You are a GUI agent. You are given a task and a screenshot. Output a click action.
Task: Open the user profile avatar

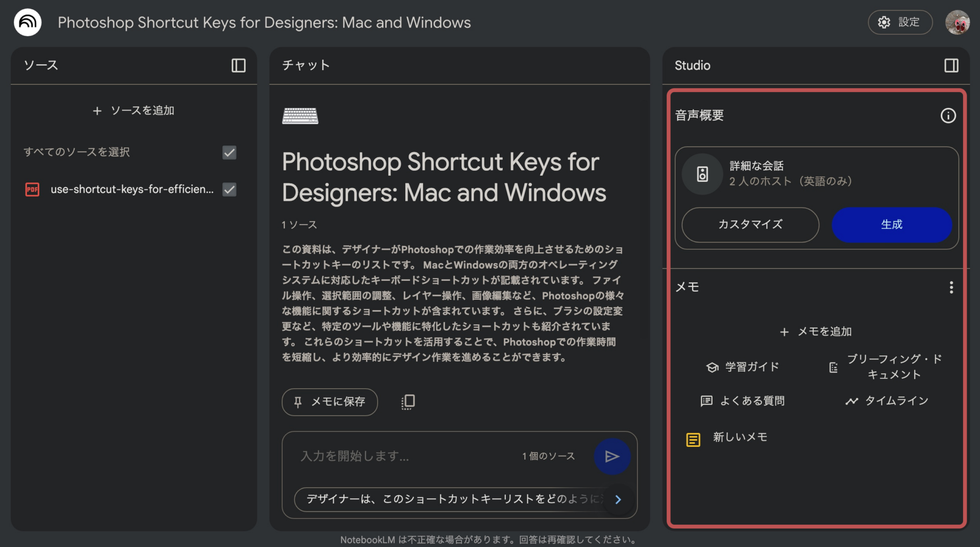click(x=957, y=22)
